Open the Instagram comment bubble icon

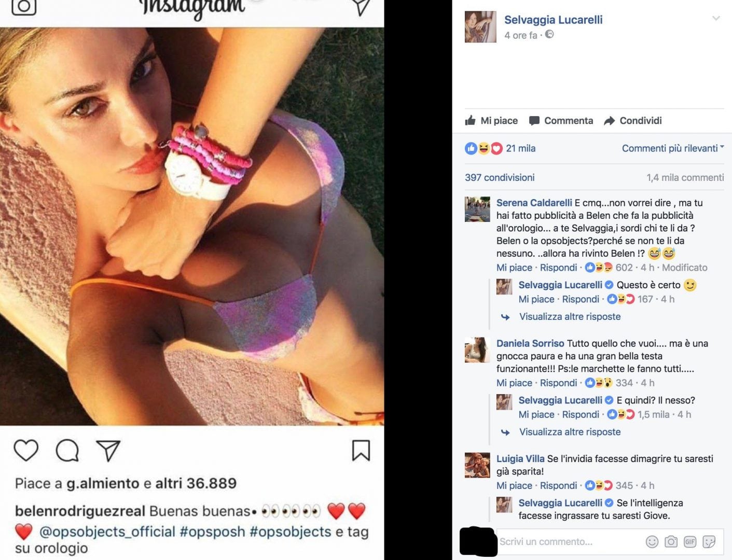pos(67,450)
